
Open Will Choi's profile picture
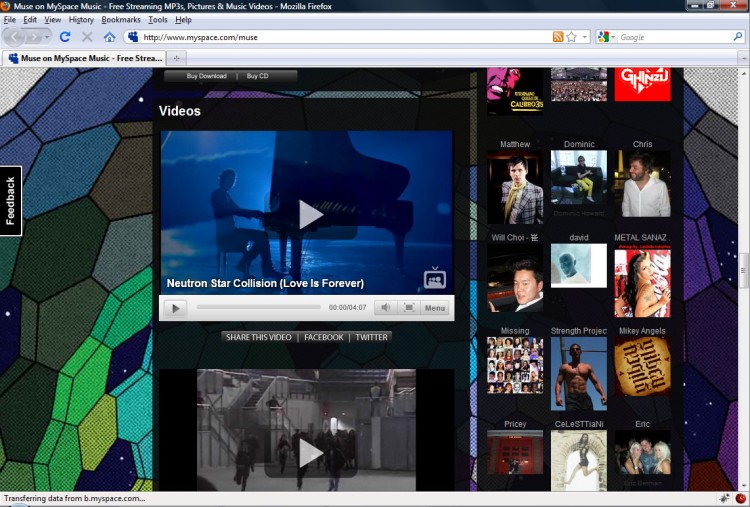click(515, 278)
